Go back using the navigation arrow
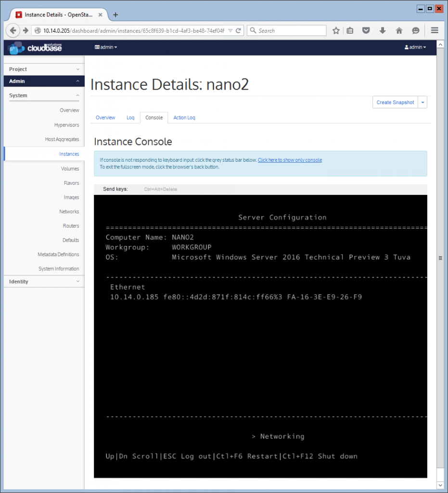The height and width of the screenshot is (493, 448). pyautogui.click(x=13, y=30)
